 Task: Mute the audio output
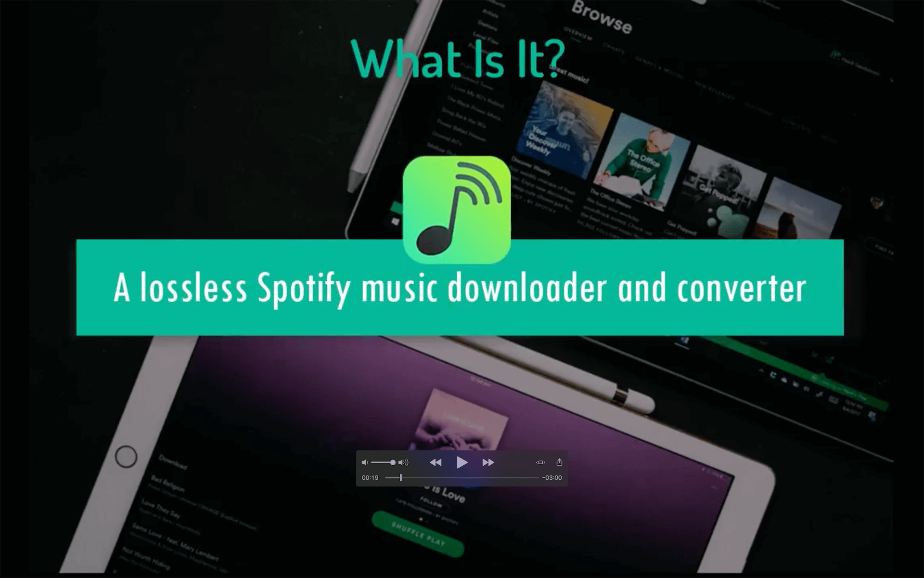(x=364, y=462)
